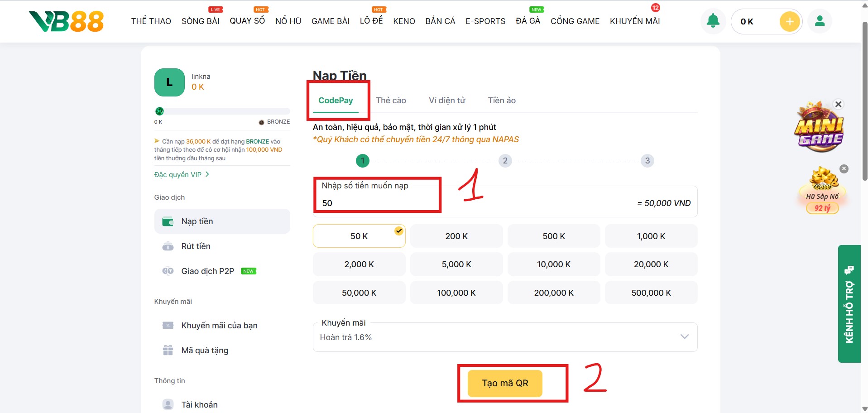Switch to the Thẻ cào tab

pos(391,101)
